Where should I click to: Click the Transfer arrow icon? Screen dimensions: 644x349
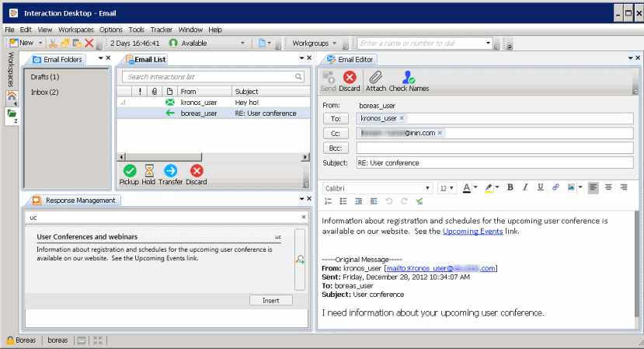pyautogui.click(x=171, y=171)
